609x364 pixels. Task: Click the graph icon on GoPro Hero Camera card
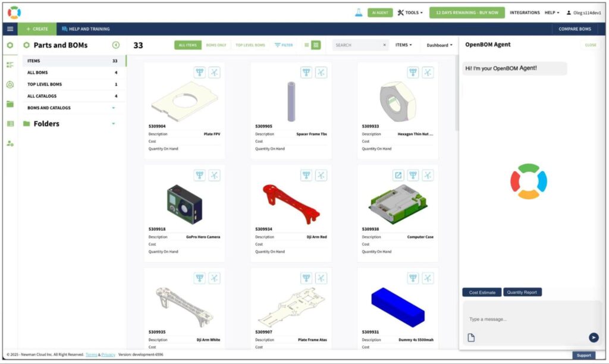point(214,175)
